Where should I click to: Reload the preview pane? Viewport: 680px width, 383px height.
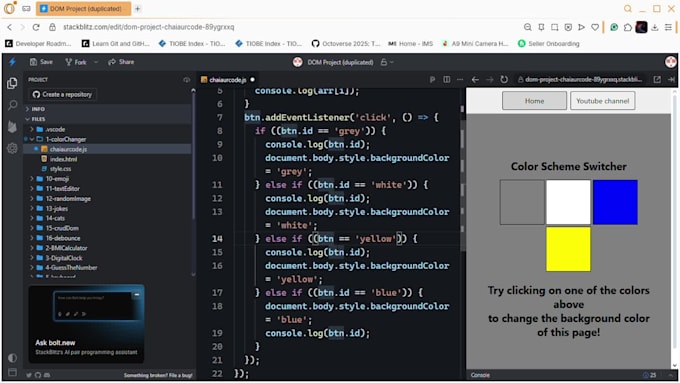click(504, 80)
